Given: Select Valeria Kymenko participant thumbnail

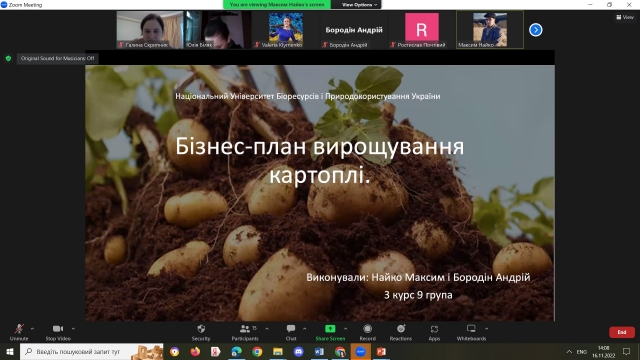Looking at the screenshot, I should tap(286, 30).
